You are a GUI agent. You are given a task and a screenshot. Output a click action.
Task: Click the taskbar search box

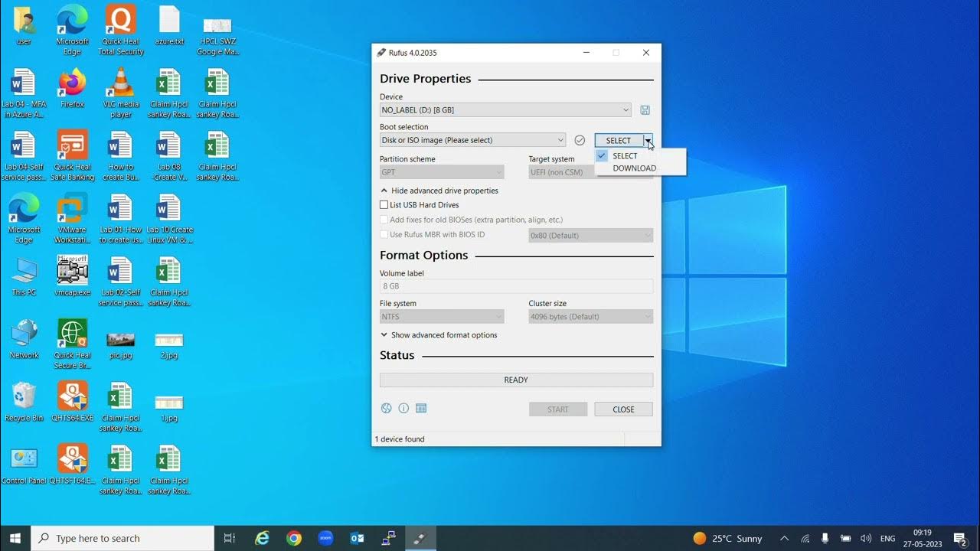[122, 539]
